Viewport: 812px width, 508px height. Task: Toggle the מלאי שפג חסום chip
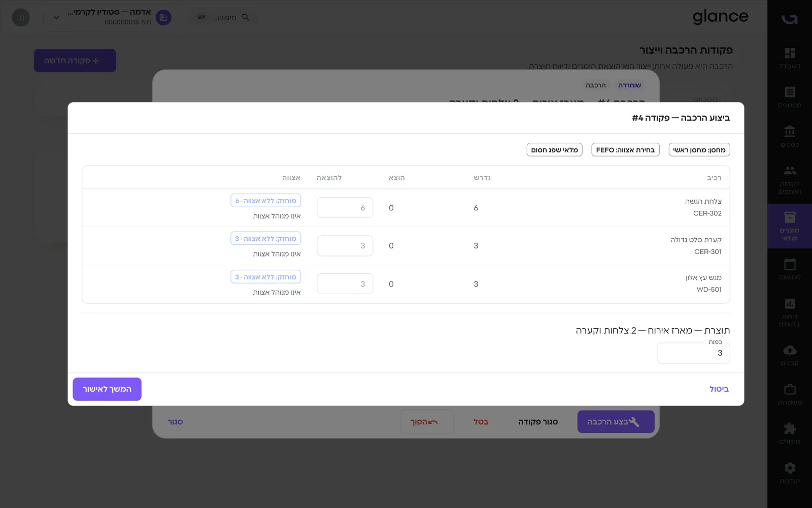555,150
